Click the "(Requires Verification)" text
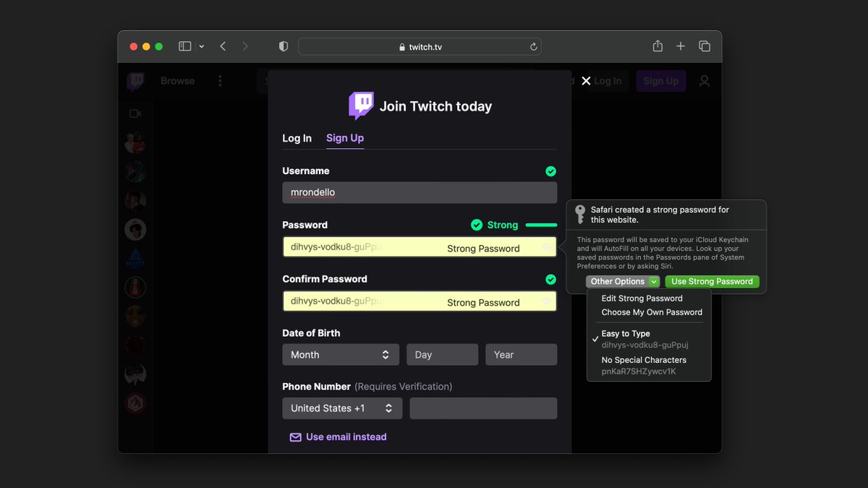Viewport: 868px width, 488px height. pyautogui.click(x=403, y=387)
